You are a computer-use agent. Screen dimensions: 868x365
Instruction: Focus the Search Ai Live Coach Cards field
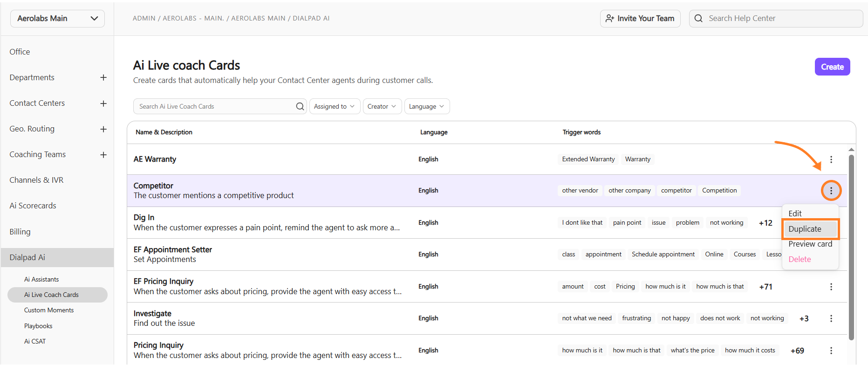[220, 106]
